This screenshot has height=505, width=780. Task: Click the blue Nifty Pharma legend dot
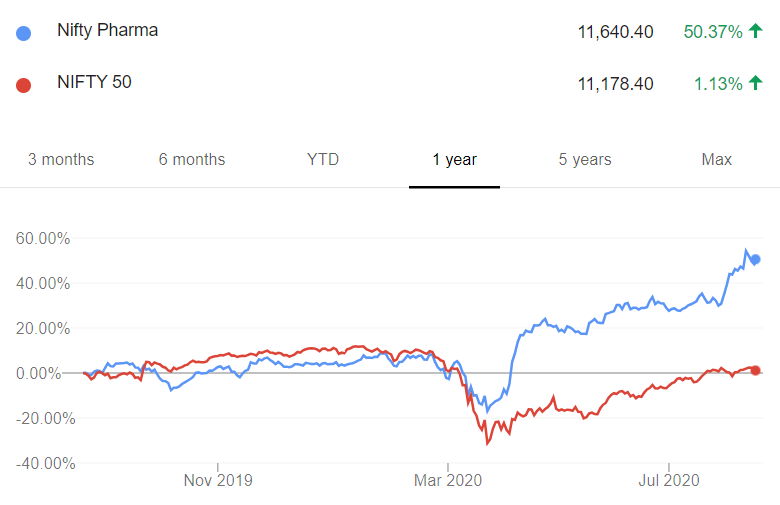tap(23, 33)
